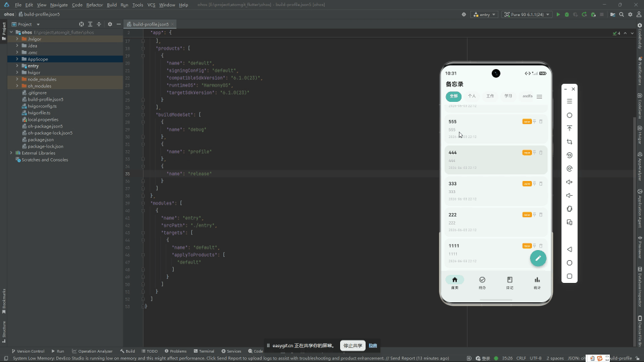This screenshot has width=644, height=362.
Task: Open the user account icon
Action: coord(639,14)
